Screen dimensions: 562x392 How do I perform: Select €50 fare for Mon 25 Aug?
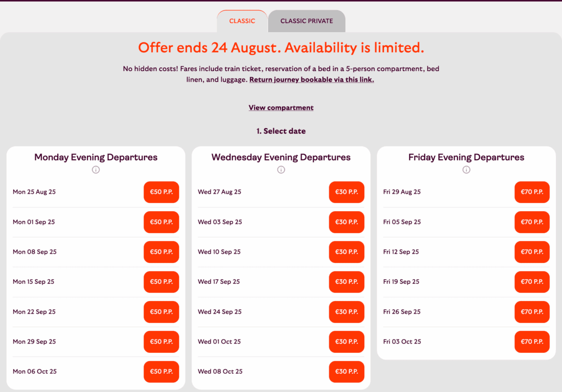[x=161, y=192]
